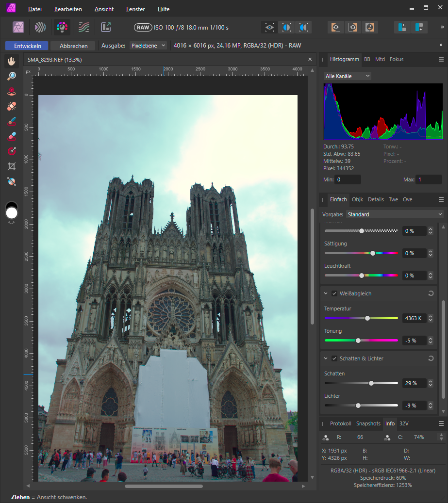448x503 pixels.
Task: Switch to the Liquify Persona icon
Action: point(40,27)
